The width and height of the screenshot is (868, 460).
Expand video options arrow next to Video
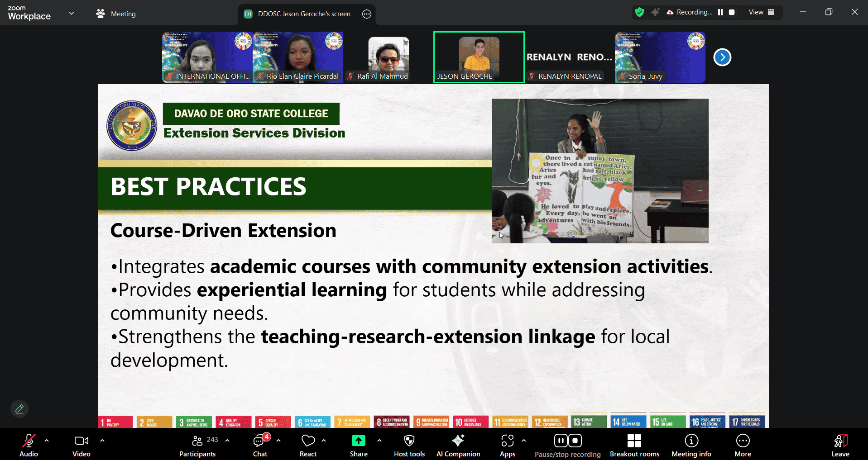click(x=102, y=441)
